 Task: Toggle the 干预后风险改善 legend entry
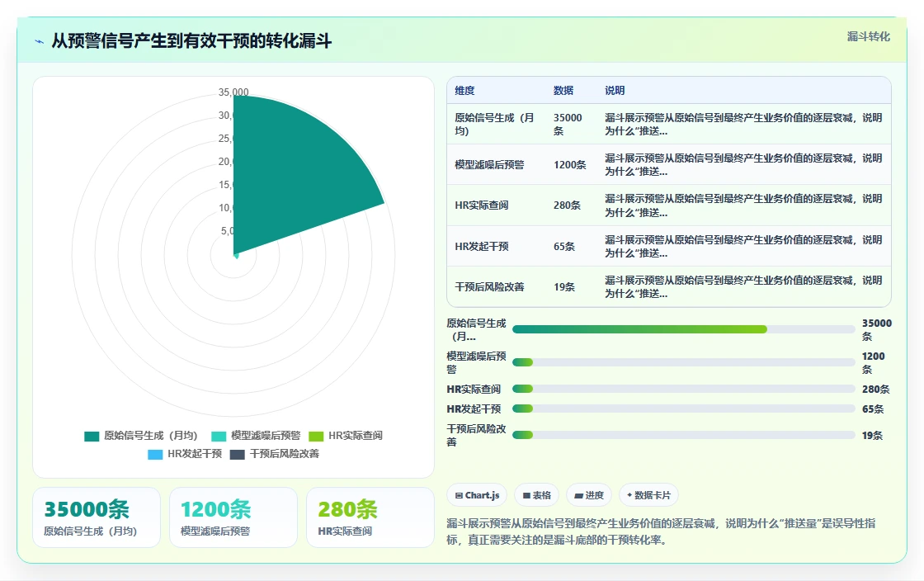click(x=275, y=454)
